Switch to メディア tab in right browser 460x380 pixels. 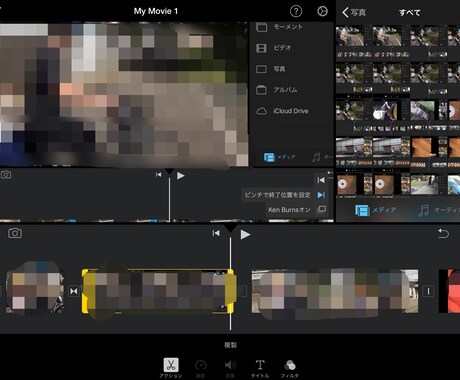tap(375, 210)
